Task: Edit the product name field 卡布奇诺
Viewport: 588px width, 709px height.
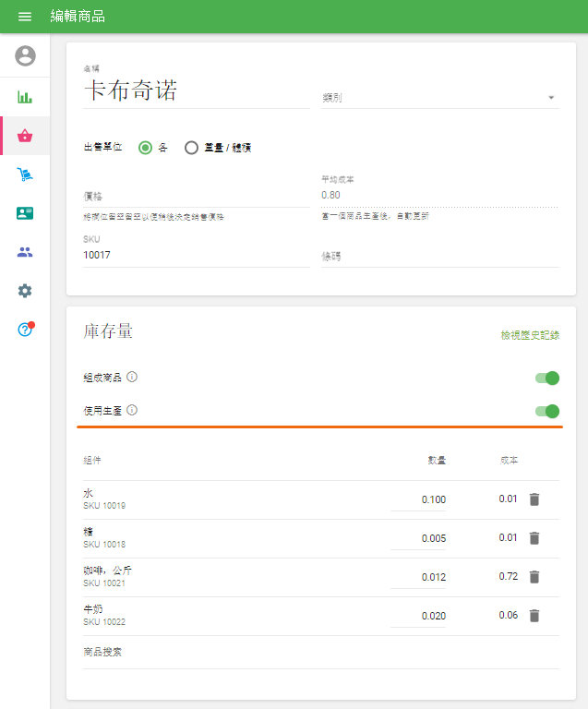Action: [x=197, y=90]
